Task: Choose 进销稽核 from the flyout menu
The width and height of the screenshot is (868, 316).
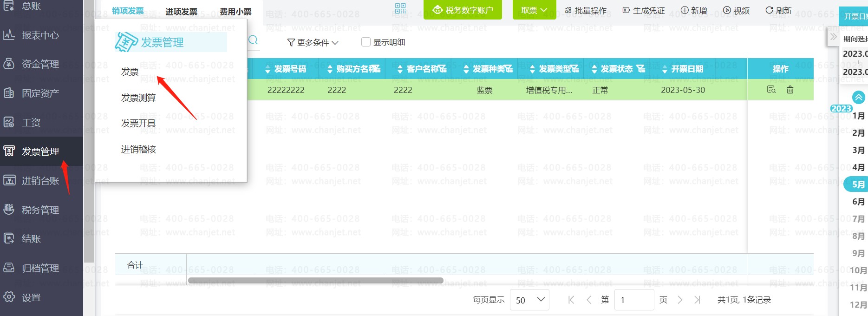Action: (x=138, y=149)
